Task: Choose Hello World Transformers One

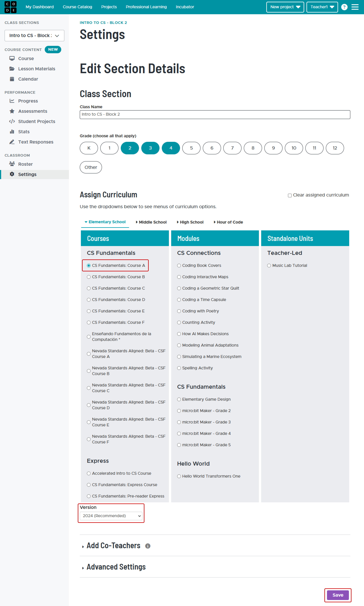Action: 179,476
